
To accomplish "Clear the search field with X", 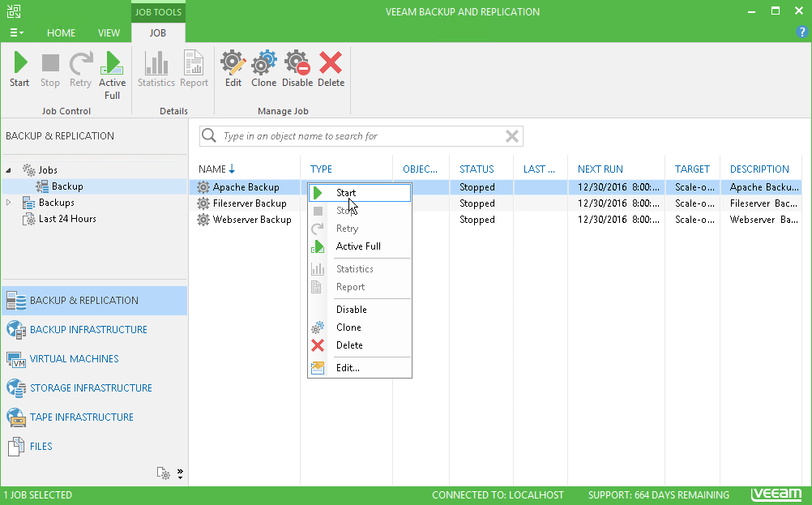I will tap(512, 136).
